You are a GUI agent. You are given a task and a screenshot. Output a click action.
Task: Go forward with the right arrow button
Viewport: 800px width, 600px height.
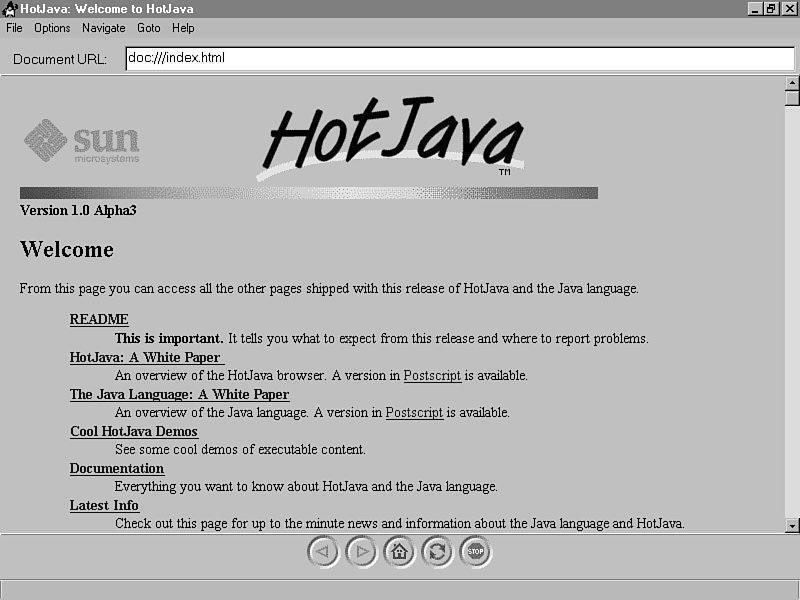(361, 552)
